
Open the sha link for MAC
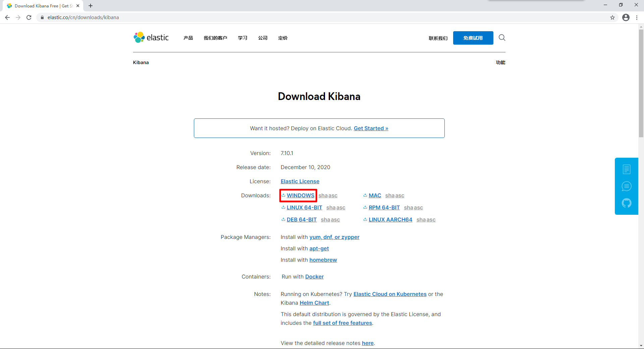click(x=390, y=195)
